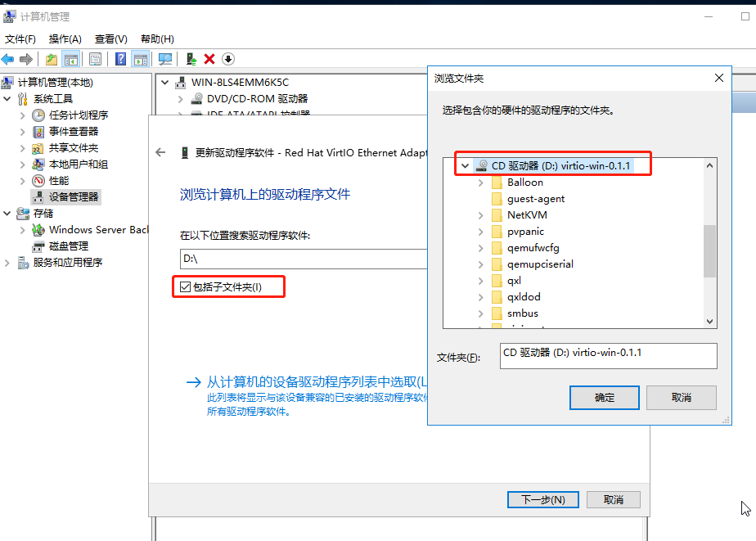Click the Up one level folder icon
Screen dimensions: 756x541
(x=52, y=59)
